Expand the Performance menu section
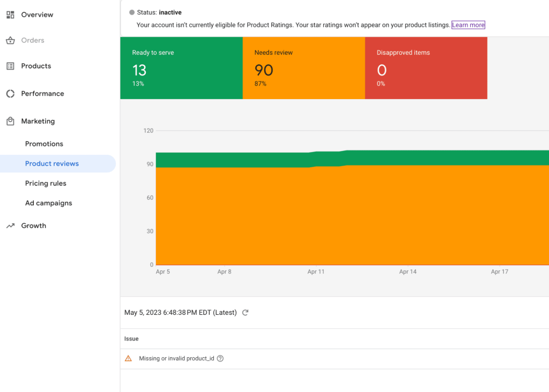Screen dimensions: 549x392 point(42,94)
